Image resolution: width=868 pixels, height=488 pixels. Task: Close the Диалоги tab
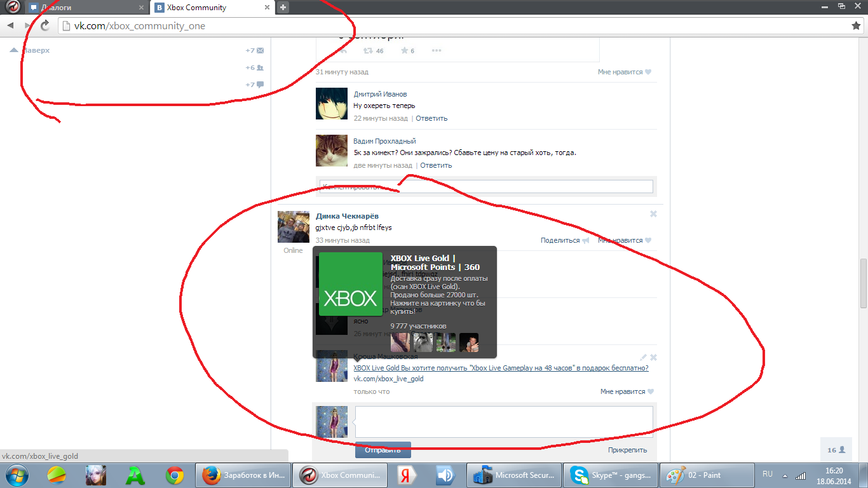tap(141, 8)
